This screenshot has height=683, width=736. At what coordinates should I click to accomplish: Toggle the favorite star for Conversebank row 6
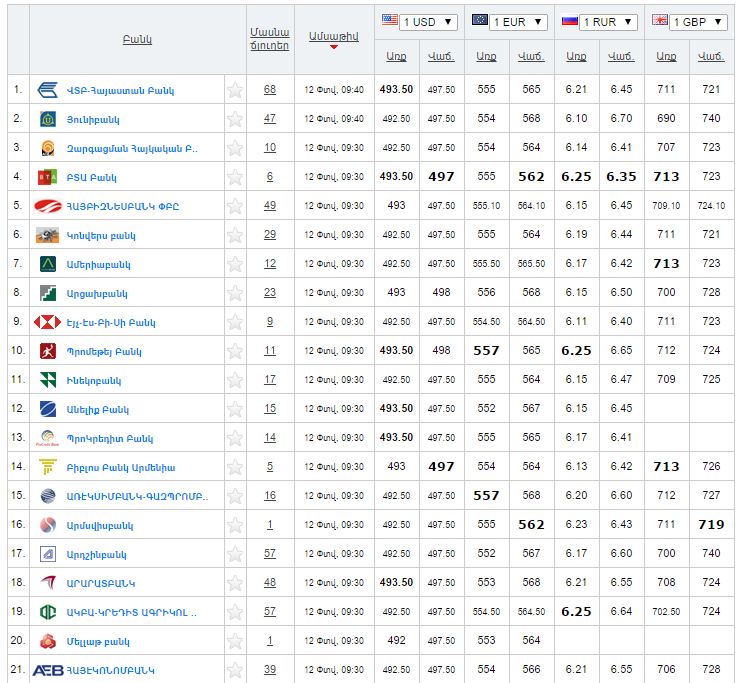pyautogui.click(x=235, y=235)
